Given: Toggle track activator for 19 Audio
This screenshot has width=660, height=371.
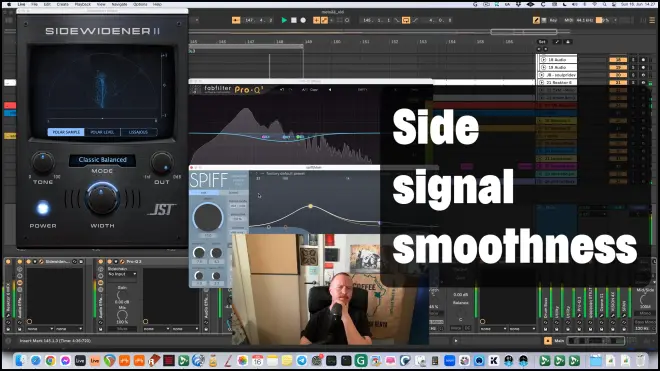Looking at the screenshot, I should [x=618, y=67].
